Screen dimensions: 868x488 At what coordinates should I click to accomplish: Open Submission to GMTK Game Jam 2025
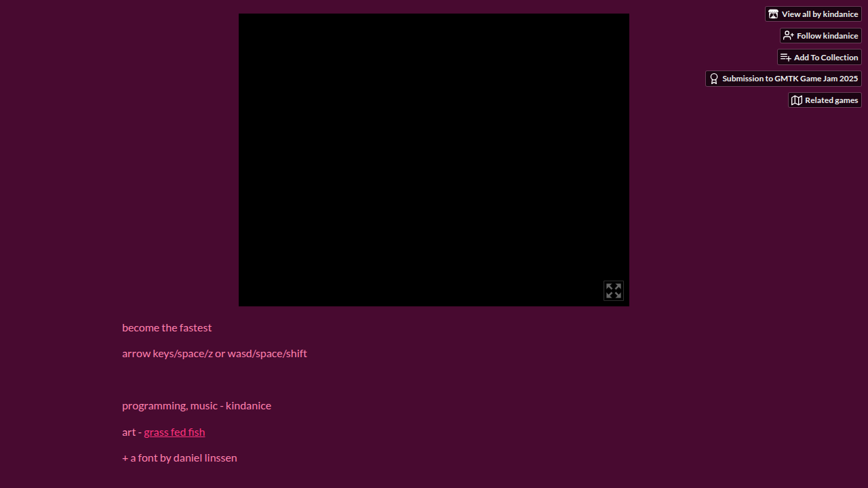(783, 79)
